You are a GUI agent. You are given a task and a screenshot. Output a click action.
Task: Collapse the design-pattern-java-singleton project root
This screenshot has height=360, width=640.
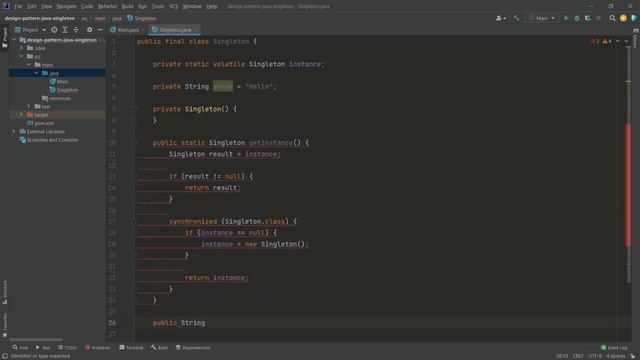pyautogui.click(x=14, y=40)
